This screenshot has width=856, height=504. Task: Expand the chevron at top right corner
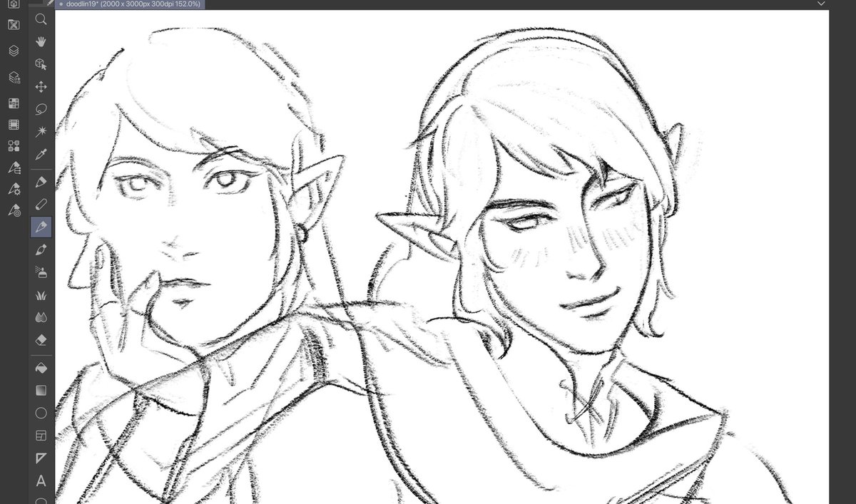click(821, 4)
